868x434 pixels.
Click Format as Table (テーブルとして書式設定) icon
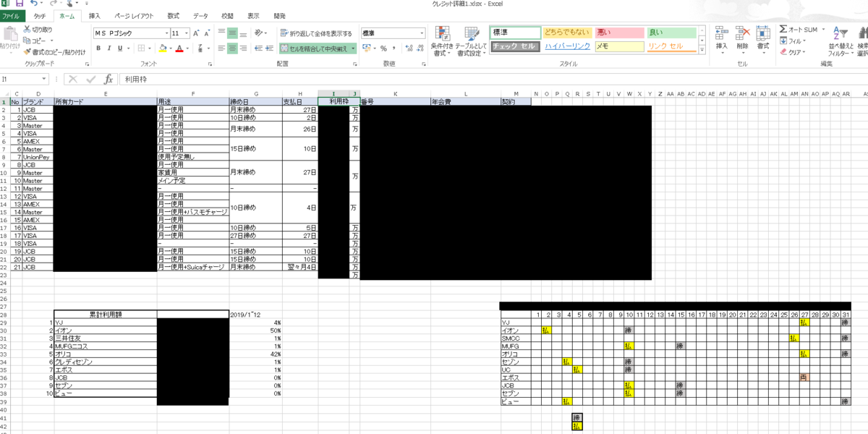point(471,34)
